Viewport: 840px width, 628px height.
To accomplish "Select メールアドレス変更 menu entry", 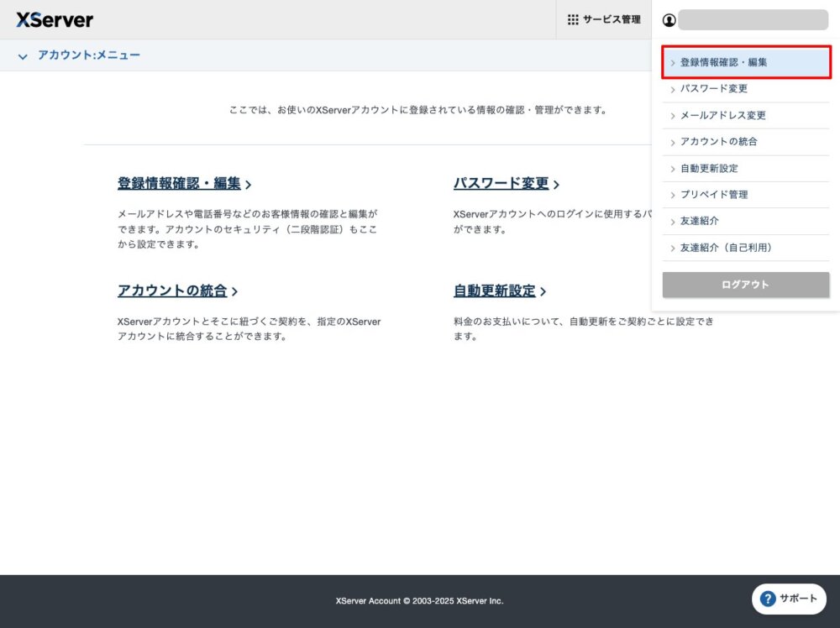I will pos(722,115).
